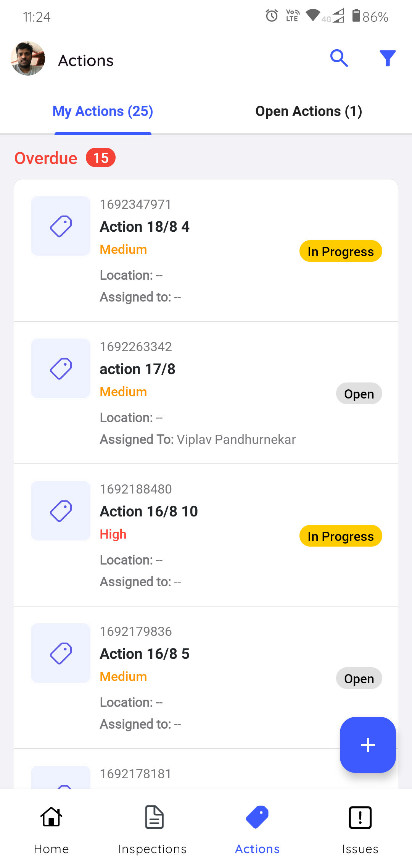Viewport: 412px width, 868px height.
Task: Switch to My Actions (25) tab
Action: coord(103,111)
